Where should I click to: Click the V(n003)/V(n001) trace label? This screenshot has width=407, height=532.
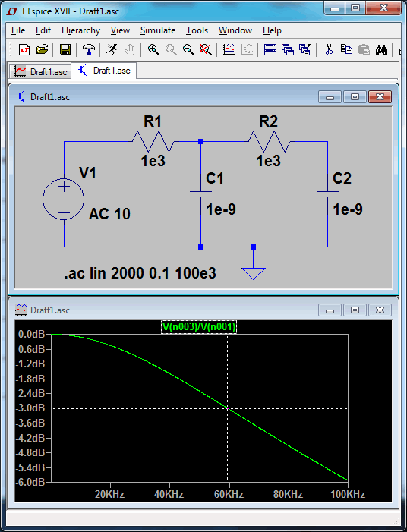[199, 327]
